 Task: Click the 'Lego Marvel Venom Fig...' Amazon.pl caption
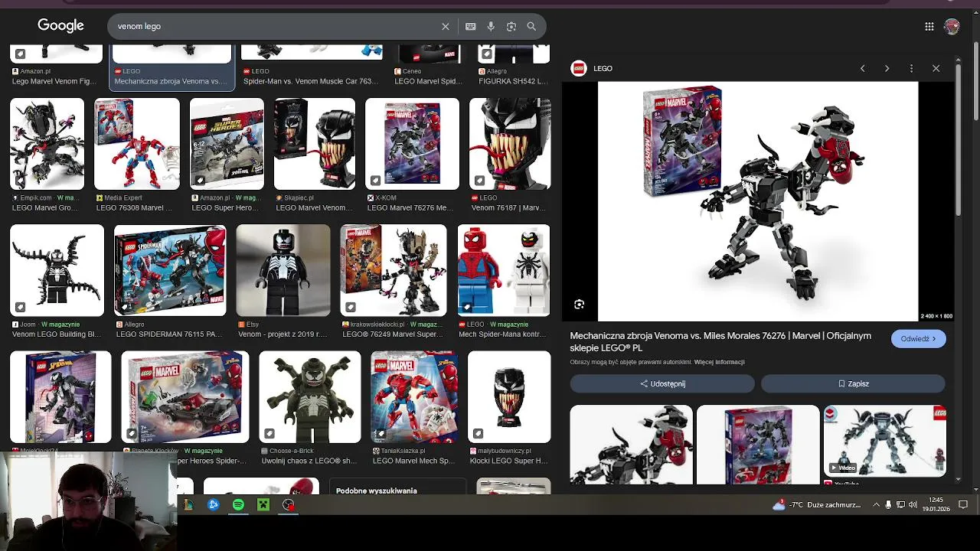pos(54,81)
